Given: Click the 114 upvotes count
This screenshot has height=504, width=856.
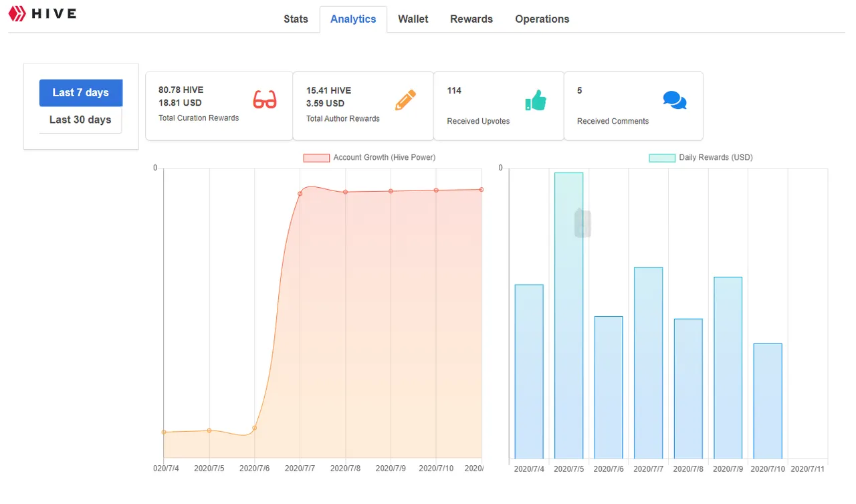Looking at the screenshot, I should [454, 90].
